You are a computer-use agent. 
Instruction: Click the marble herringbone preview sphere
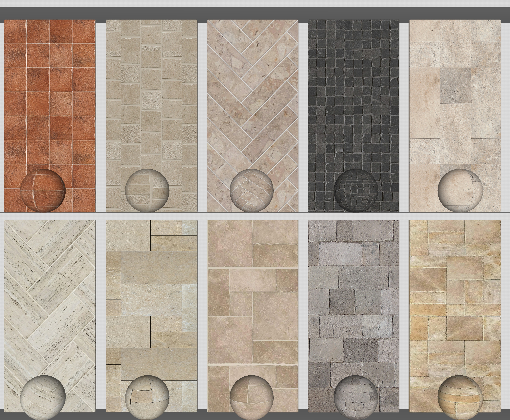[x=252, y=190]
